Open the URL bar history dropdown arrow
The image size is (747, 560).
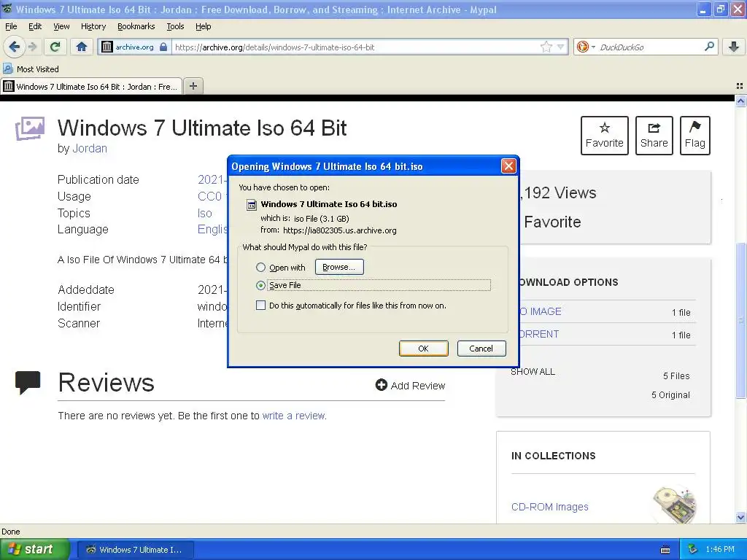click(561, 47)
